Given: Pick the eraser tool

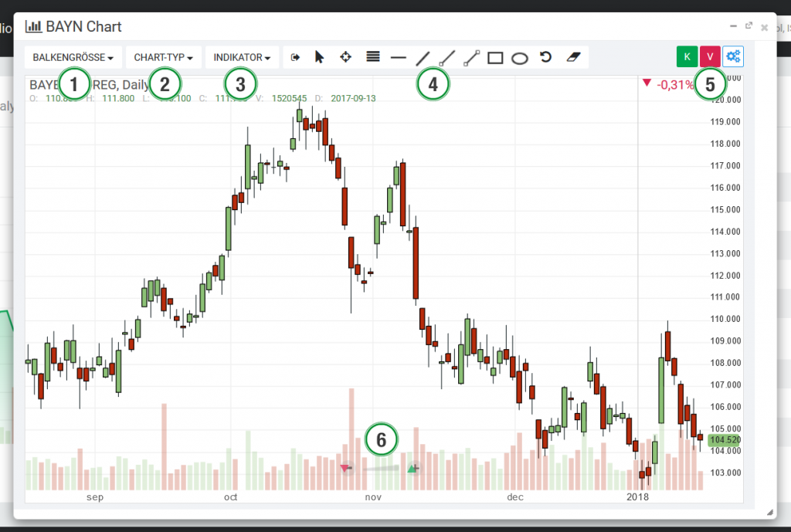Looking at the screenshot, I should (574, 57).
